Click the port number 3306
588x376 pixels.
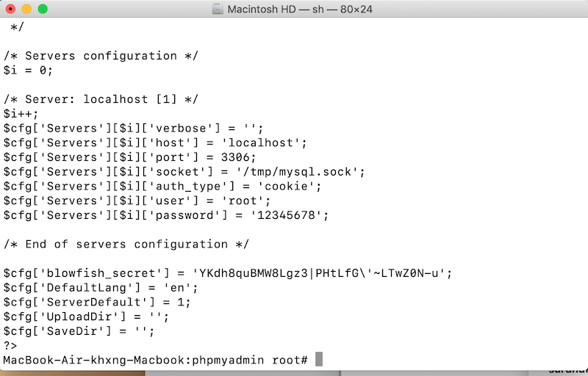coord(235,157)
